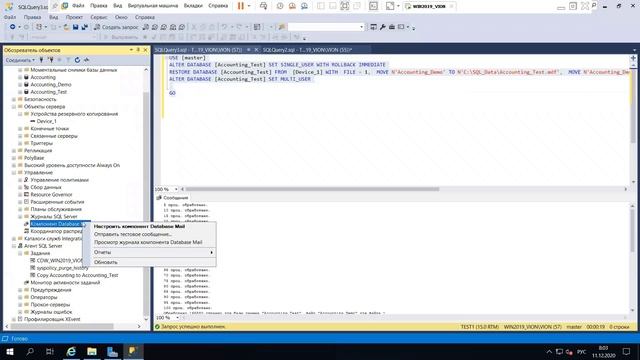Click the VM console terminal icon
The height and width of the screenshot is (360, 640).
coord(373,6)
